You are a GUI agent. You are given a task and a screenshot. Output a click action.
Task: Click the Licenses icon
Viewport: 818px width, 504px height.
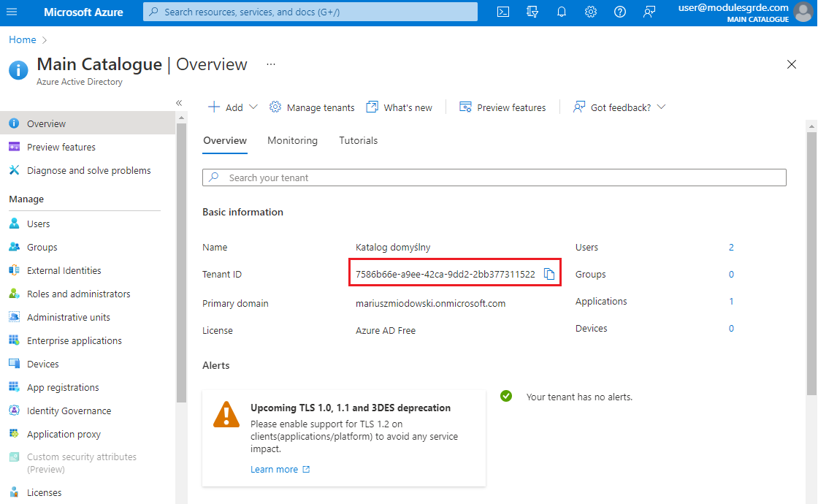point(15,492)
